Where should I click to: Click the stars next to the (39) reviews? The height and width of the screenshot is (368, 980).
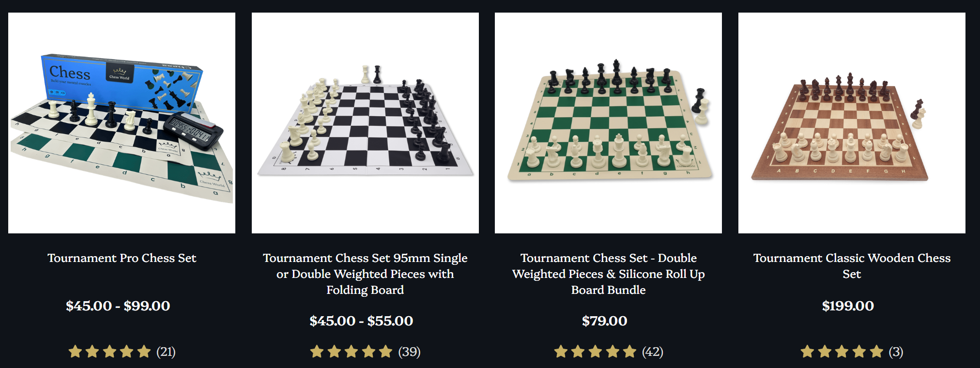point(351,352)
